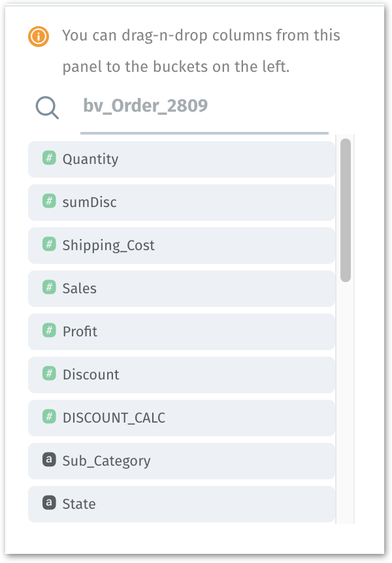Choose the Shipping_Cost column item
Viewport: 392px width, 563px height.
pos(182,245)
